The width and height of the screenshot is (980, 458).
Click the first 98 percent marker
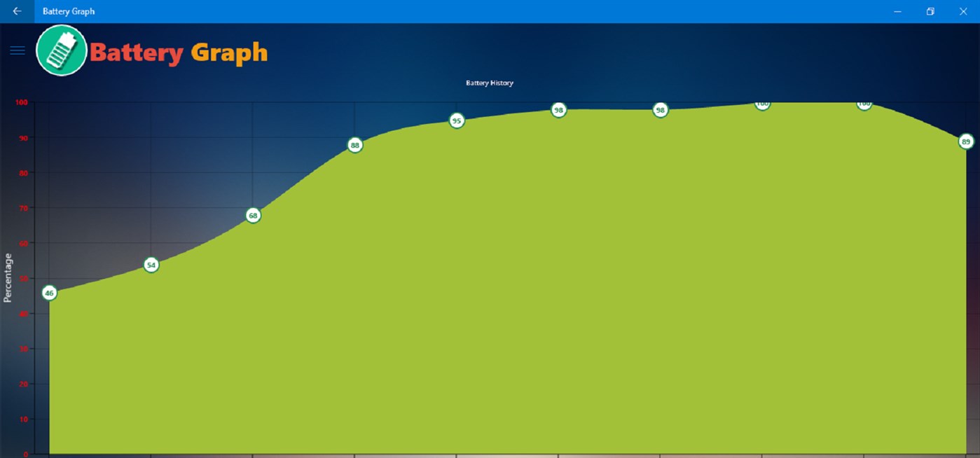click(558, 110)
